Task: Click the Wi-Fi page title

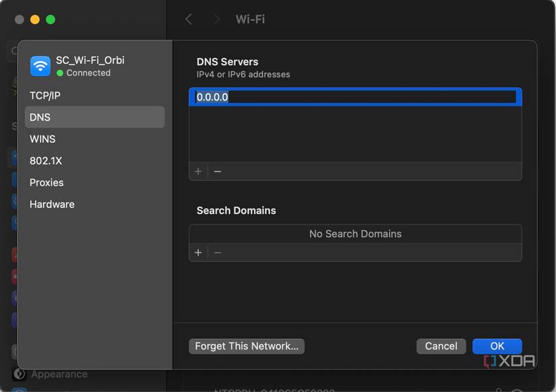Action: point(250,19)
